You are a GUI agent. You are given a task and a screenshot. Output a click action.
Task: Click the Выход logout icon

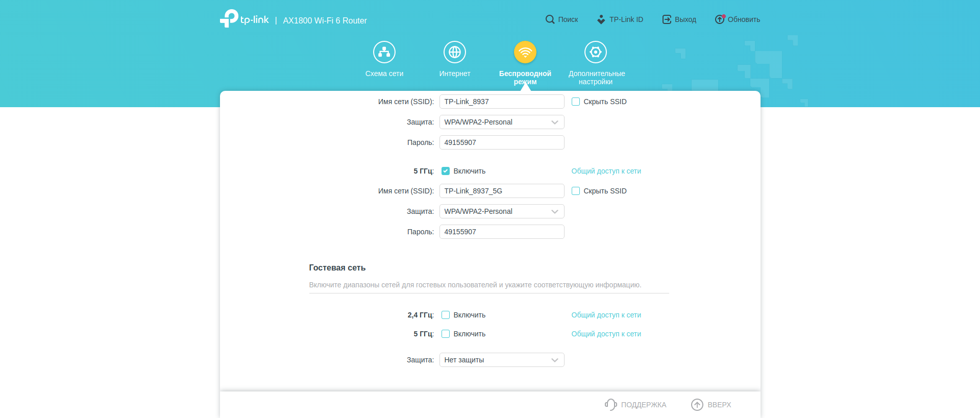pos(667,19)
